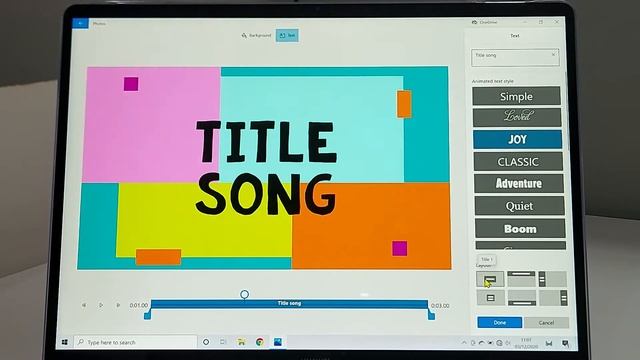Click the TITLE SONG preview canvas

pos(264,168)
